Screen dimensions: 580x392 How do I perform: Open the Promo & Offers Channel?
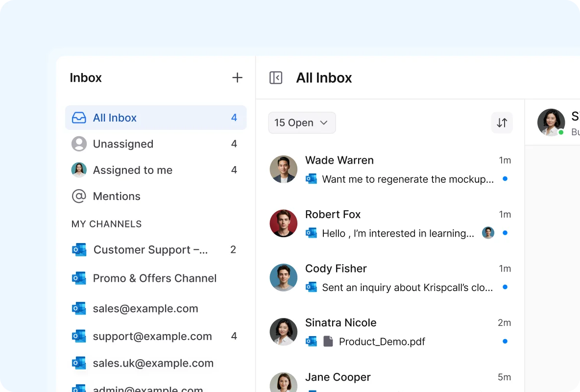156,278
